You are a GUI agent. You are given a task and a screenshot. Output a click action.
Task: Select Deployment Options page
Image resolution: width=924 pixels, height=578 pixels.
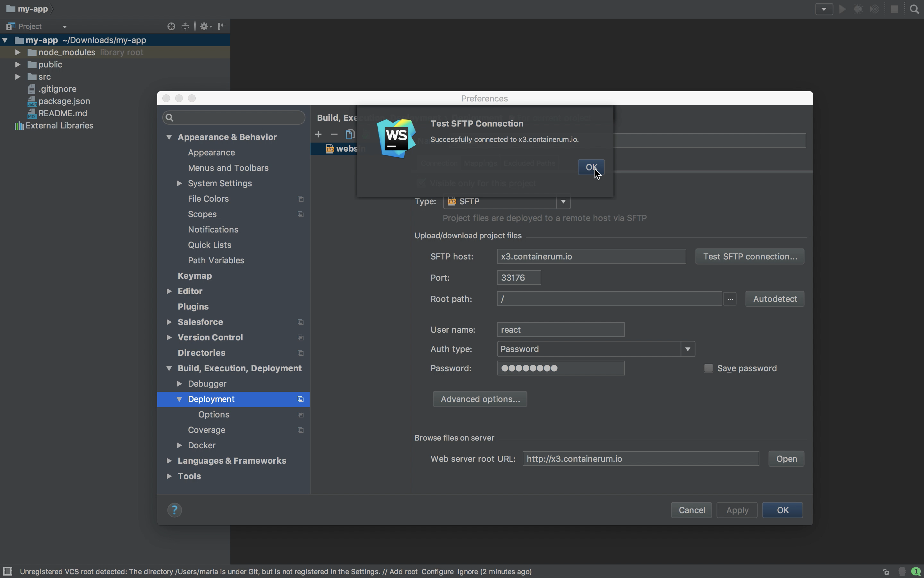coord(214,414)
